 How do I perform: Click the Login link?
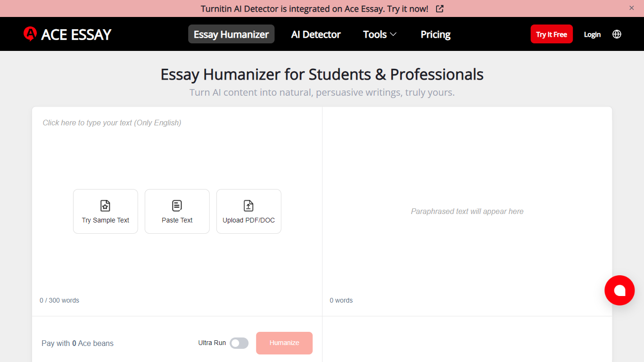(x=592, y=34)
